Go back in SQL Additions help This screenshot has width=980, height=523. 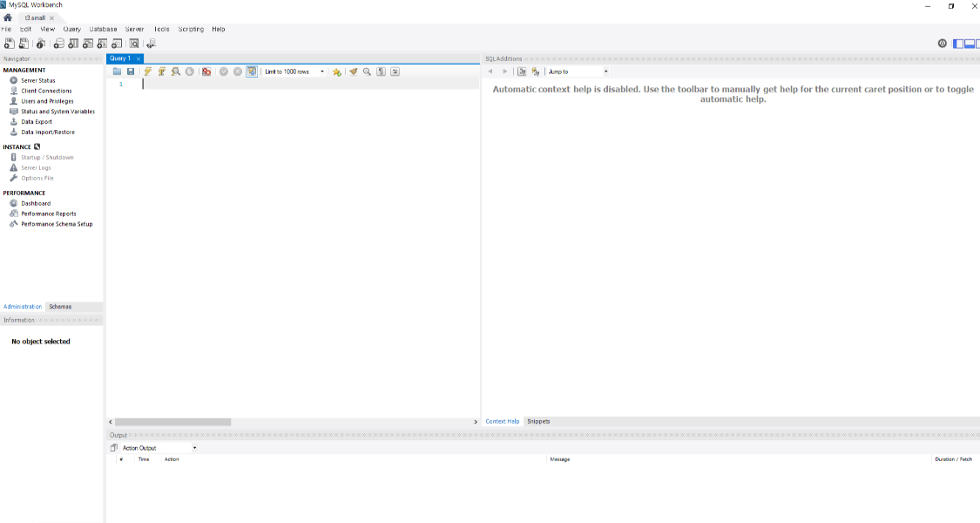[x=490, y=71]
